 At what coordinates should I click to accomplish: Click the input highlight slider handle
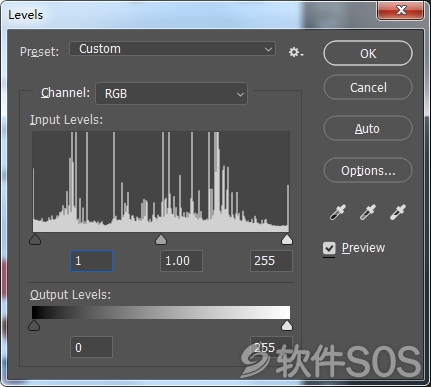coord(287,239)
